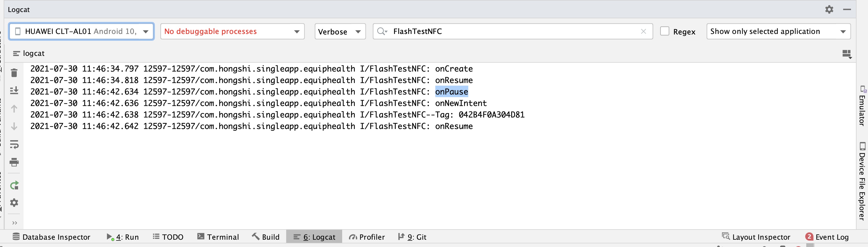Clear logcat with the trash icon
The image size is (868, 247).
click(14, 73)
